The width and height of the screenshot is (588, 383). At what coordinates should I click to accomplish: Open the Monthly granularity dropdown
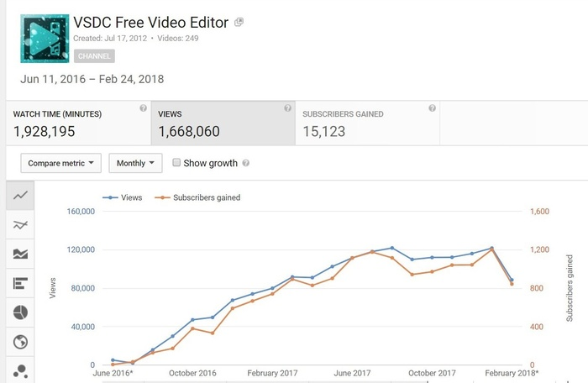point(135,163)
